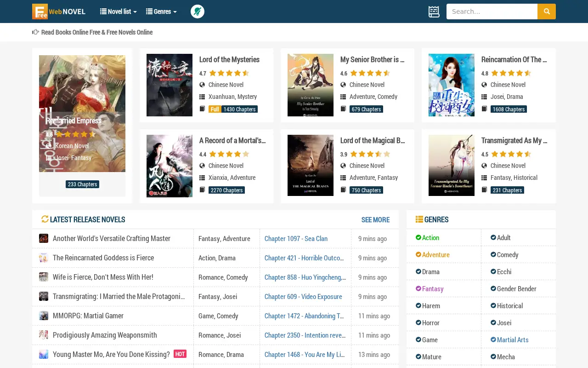Viewport: 588px width, 368px height.
Task: Open small cover icon for Prodigiously Amazing Weaponsmith
Action: click(x=44, y=335)
